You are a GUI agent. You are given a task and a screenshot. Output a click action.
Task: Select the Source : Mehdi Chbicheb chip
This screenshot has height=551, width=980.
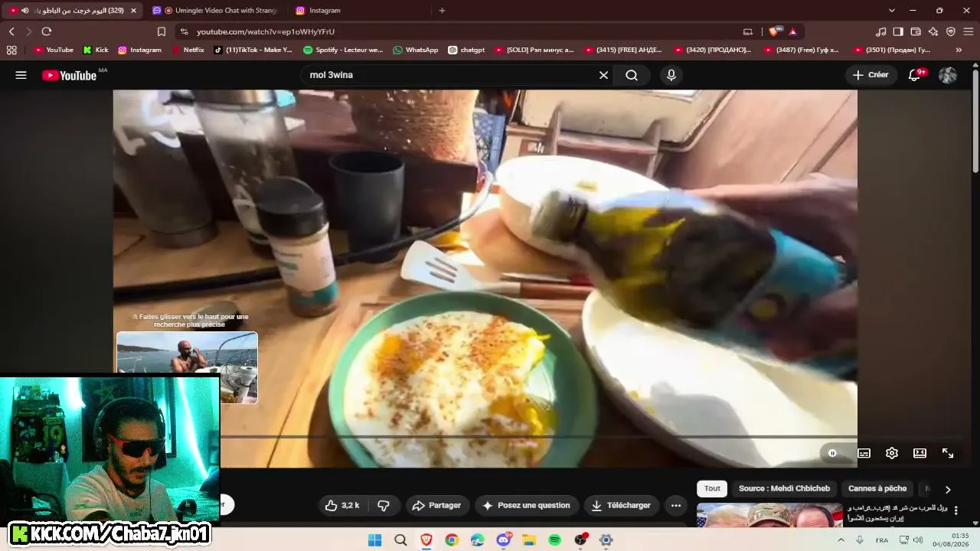coord(784,488)
